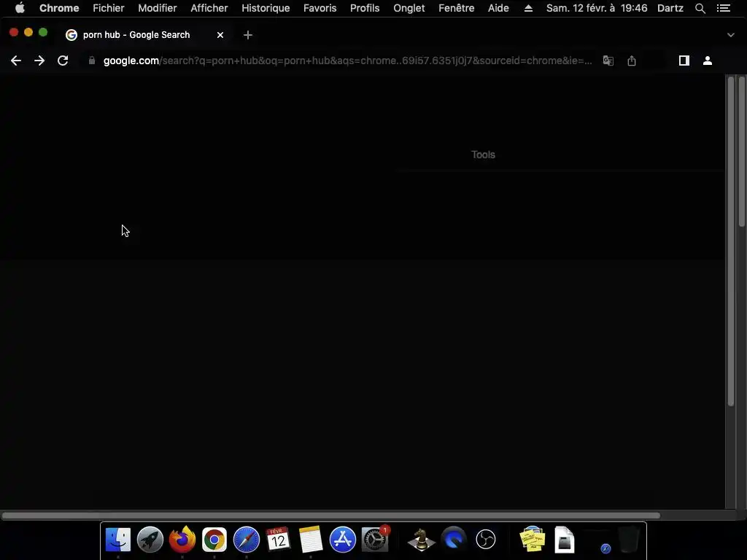The image size is (747, 560).
Task: Open the Afficher menu
Action: (x=209, y=8)
